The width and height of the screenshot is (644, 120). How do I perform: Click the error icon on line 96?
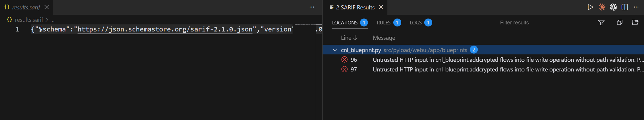click(344, 60)
